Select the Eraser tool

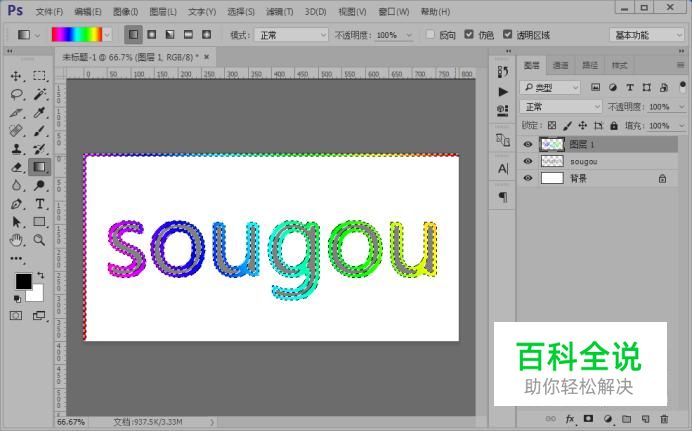coord(16,167)
